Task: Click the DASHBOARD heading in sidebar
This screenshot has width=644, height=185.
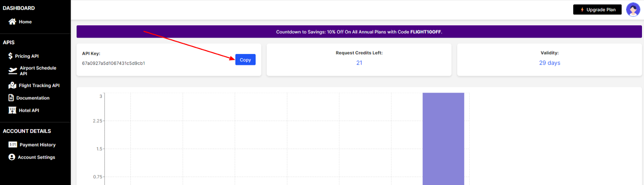Action: tap(19, 8)
